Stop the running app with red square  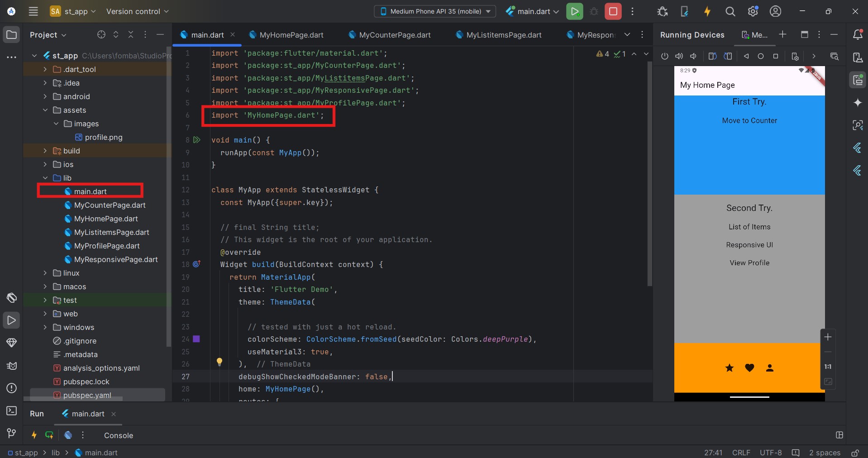pos(613,11)
